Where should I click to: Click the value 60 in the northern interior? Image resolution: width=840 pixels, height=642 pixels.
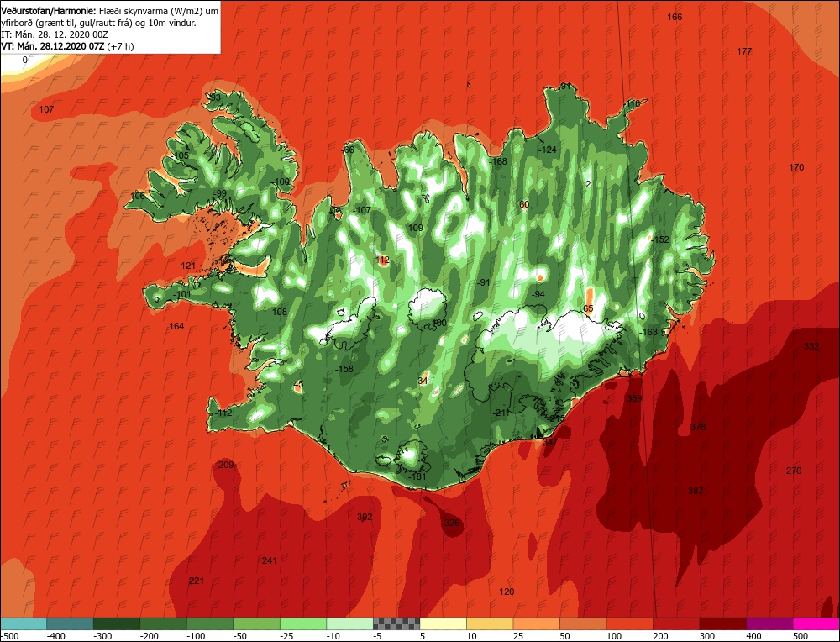(x=524, y=205)
